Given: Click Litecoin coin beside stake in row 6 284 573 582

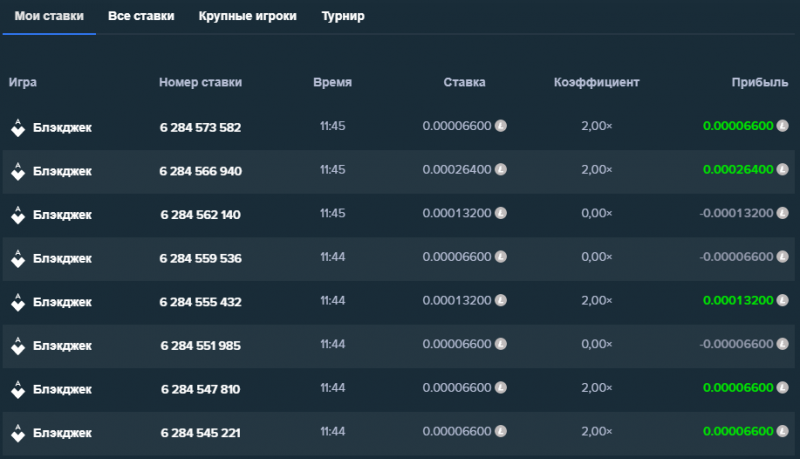Looking at the screenshot, I should pos(501,125).
